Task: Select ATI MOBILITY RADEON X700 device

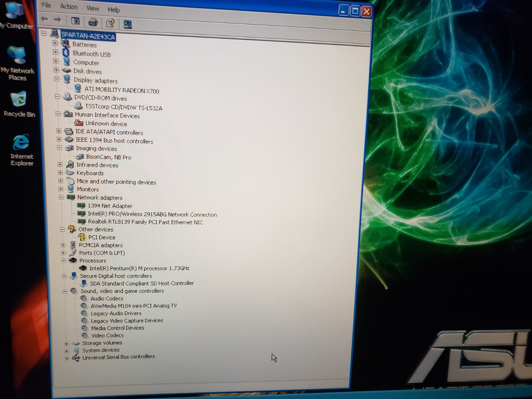Action: pos(122,90)
